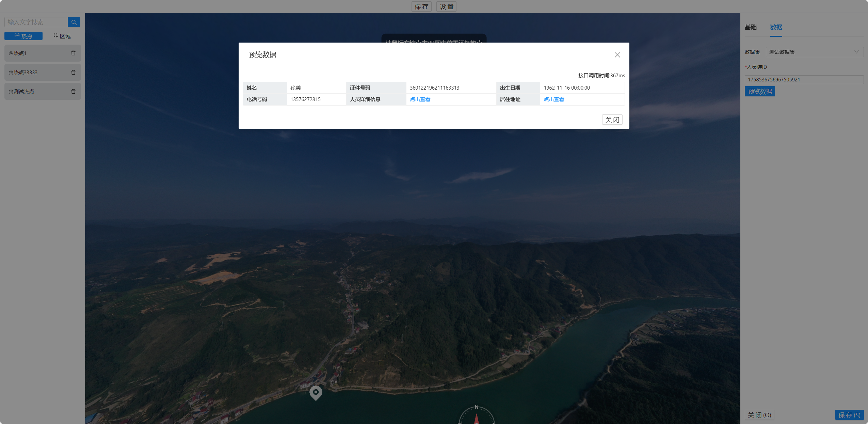Click the blue 预览数据 button
This screenshot has height=424, width=868.
[x=760, y=92]
